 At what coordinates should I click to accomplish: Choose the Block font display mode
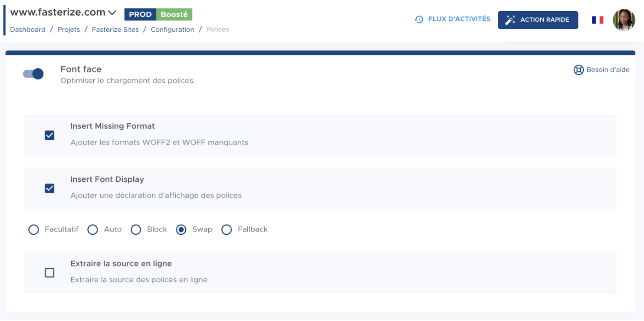136,229
